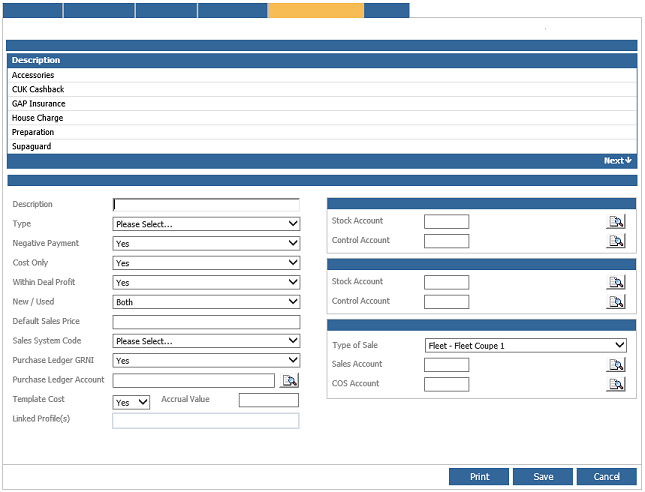Expand the Type of Sale dropdown

[x=525, y=346]
